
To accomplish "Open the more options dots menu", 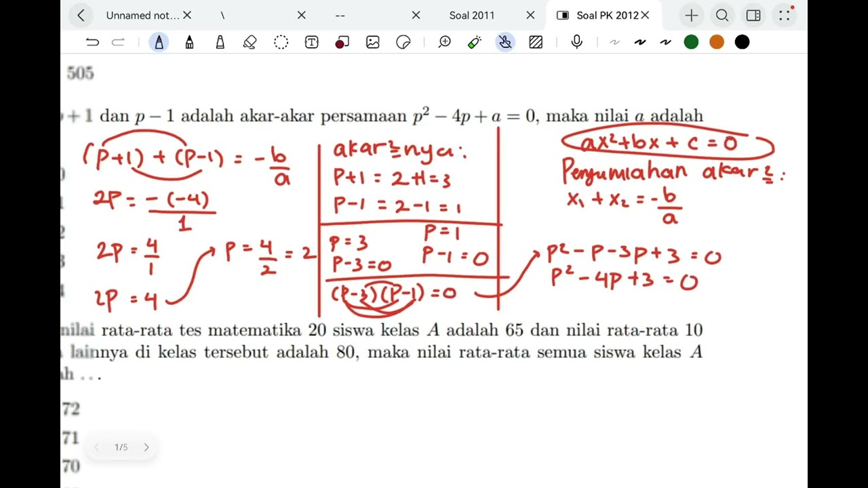I will [x=785, y=15].
